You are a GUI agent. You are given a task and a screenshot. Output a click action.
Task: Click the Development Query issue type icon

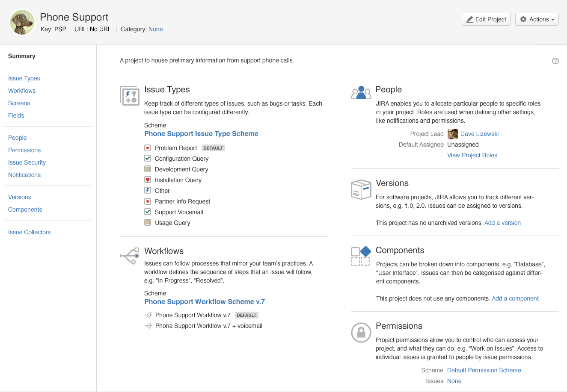tap(148, 169)
